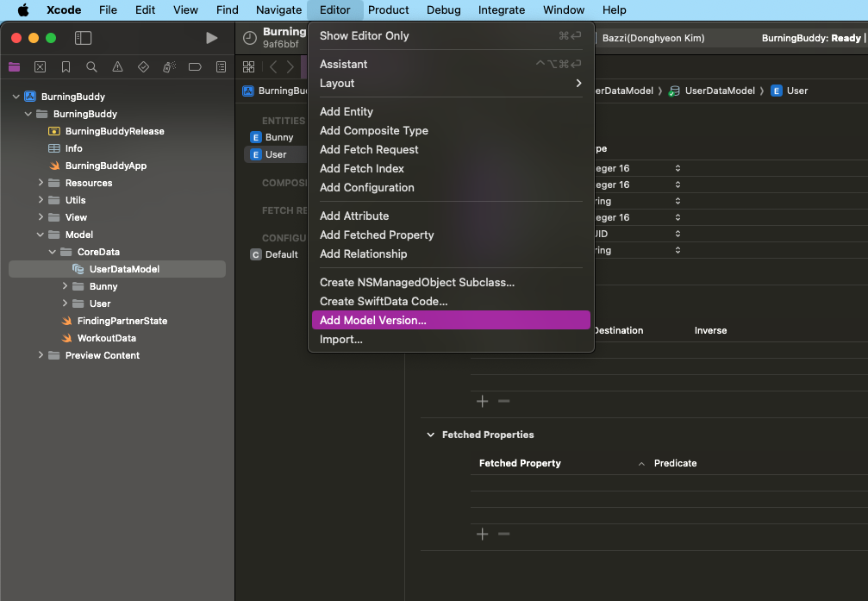Expand the Utils folder
This screenshot has width=868, height=601.
(41, 199)
